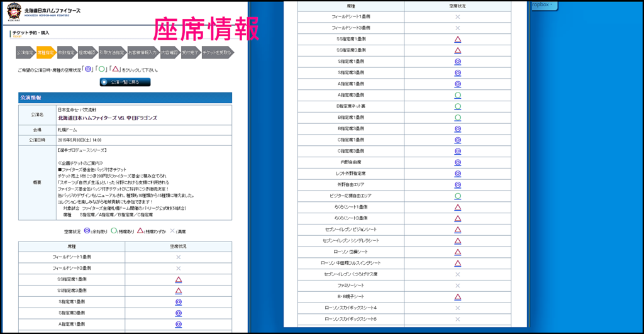
Task: Click the sold-out X for ローソンスカイボックスシート4
Action: click(x=458, y=308)
